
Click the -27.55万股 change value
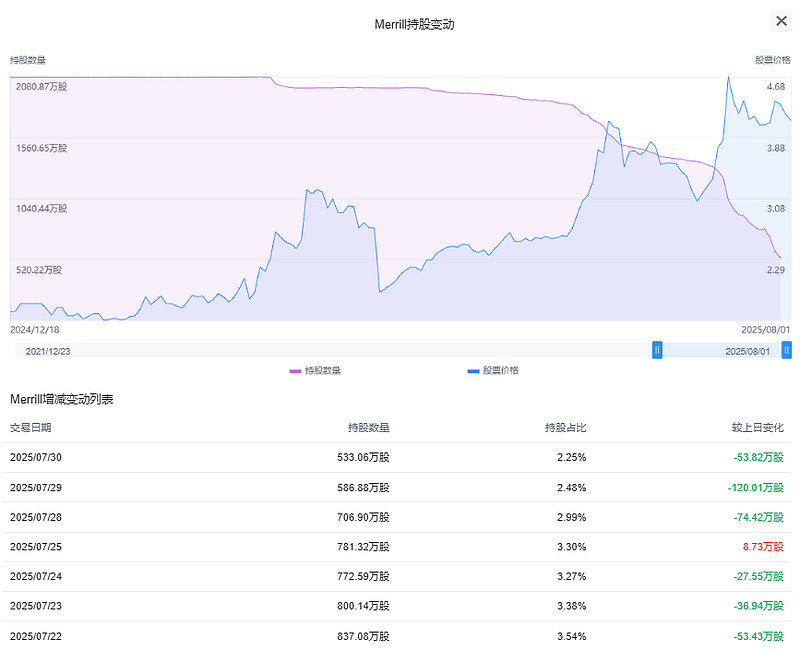click(759, 577)
